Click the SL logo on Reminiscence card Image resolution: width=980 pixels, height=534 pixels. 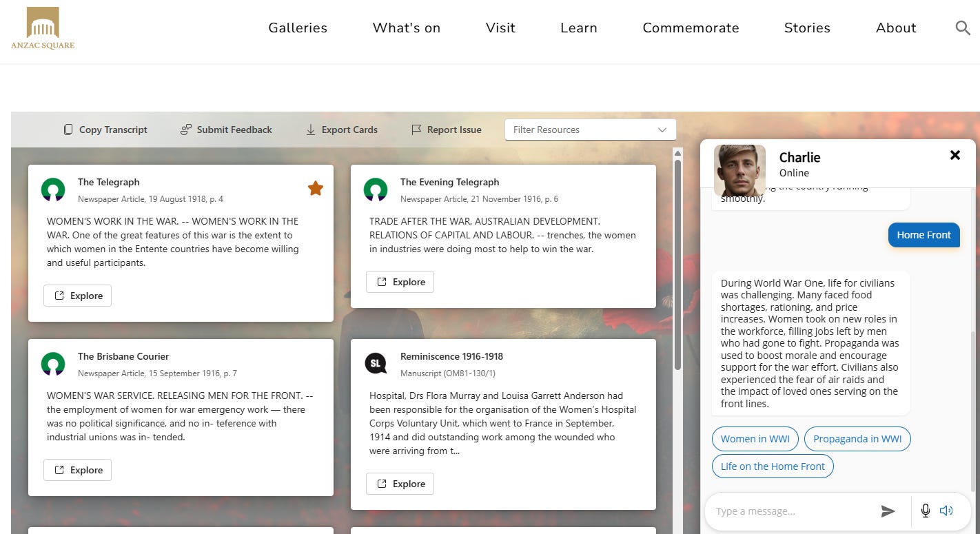376,364
